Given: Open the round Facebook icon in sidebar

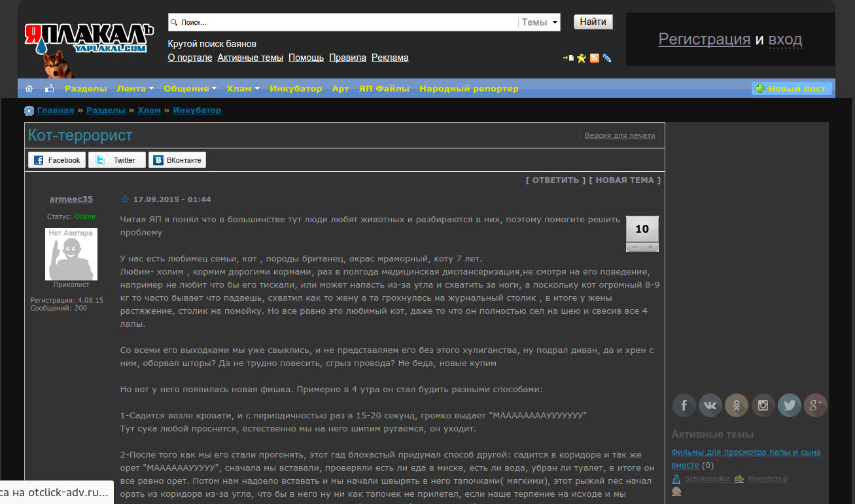Looking at the screenshot, I should (684, 405).
